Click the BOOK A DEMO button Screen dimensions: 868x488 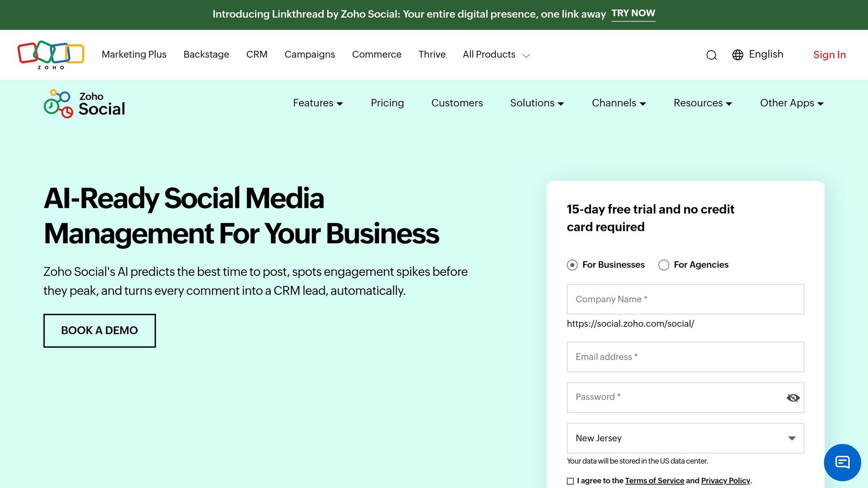[100, 330]
